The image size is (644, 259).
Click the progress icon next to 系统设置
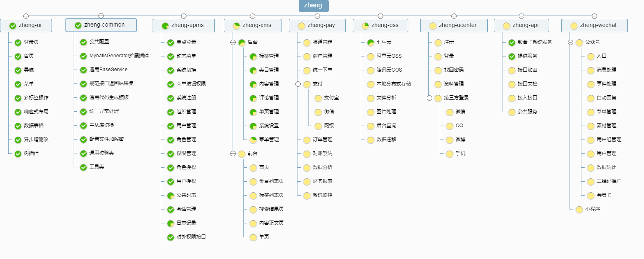253,126
